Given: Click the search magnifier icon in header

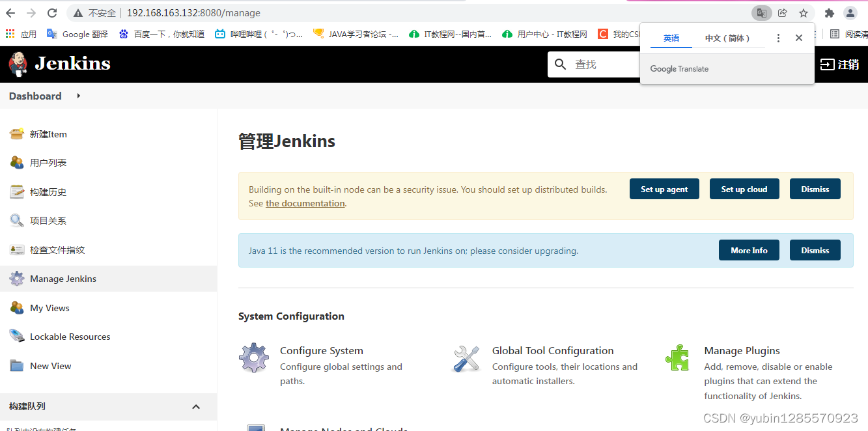Looking at the screenshot, I should [x=561, y=64].
